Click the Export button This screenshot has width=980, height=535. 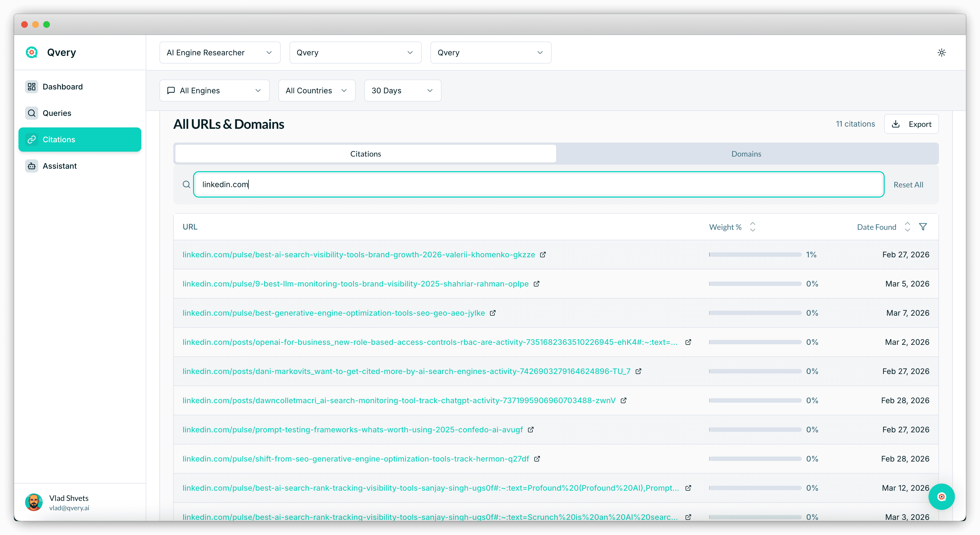[911, 124]
